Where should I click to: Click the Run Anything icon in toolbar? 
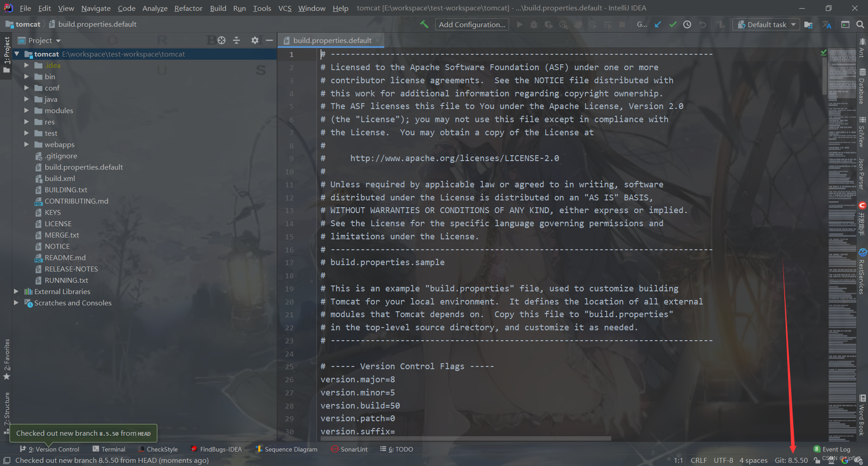coord(845,24)
